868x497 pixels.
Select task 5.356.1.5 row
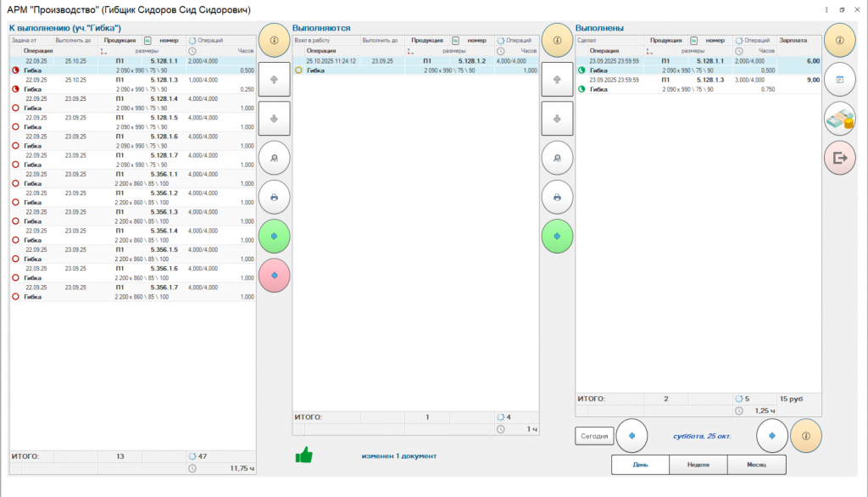click(x=133, y=254)
